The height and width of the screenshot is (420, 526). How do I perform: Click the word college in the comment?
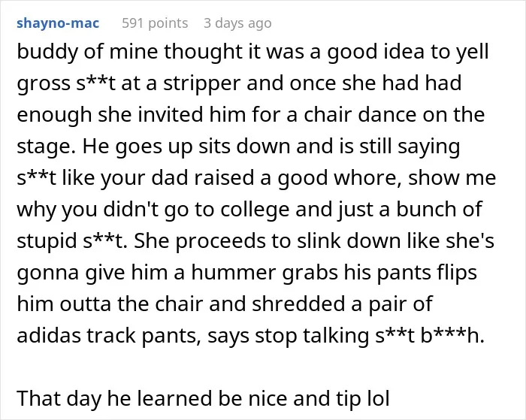(255, 210)
